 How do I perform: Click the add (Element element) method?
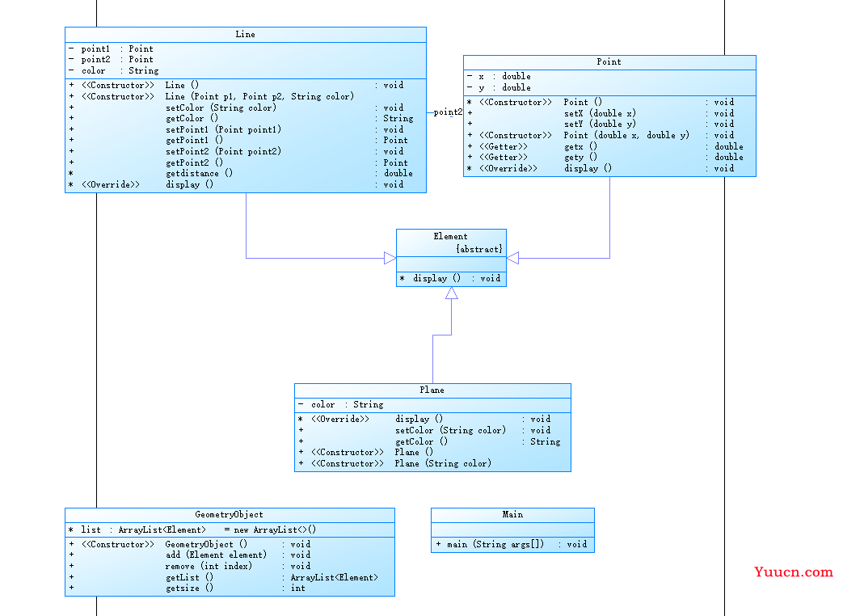click(x=216, y=555)
